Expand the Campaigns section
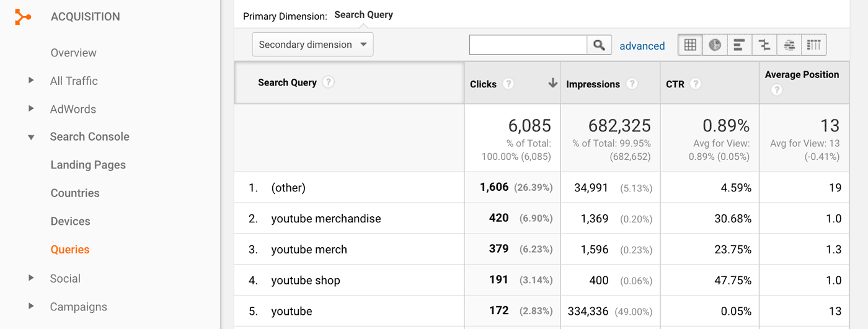Screen dimensions: 868x329 click(x=31, y=306)
